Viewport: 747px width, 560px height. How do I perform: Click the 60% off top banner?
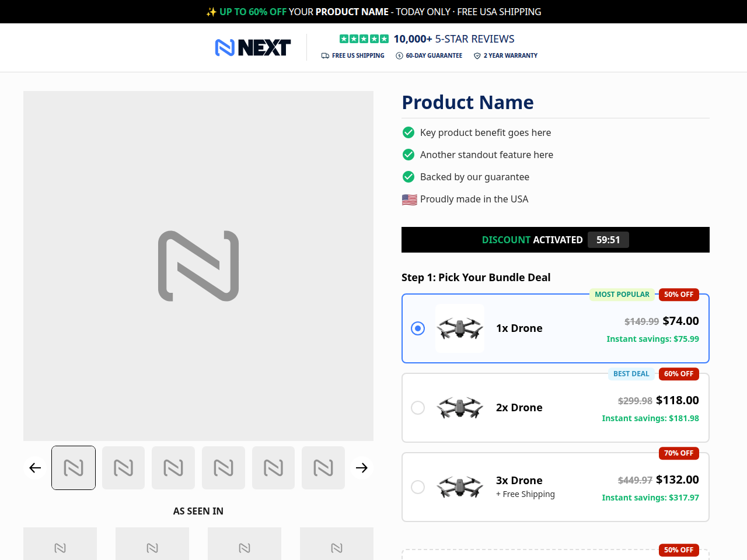click(373, 12)
